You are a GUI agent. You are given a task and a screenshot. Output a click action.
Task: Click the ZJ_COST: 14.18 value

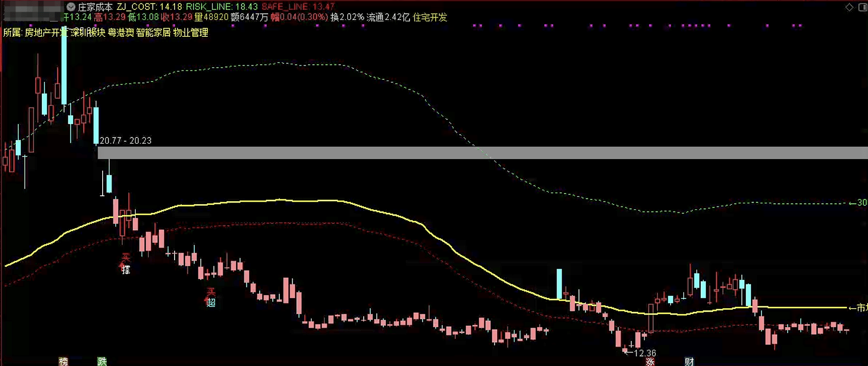point(149,7)
